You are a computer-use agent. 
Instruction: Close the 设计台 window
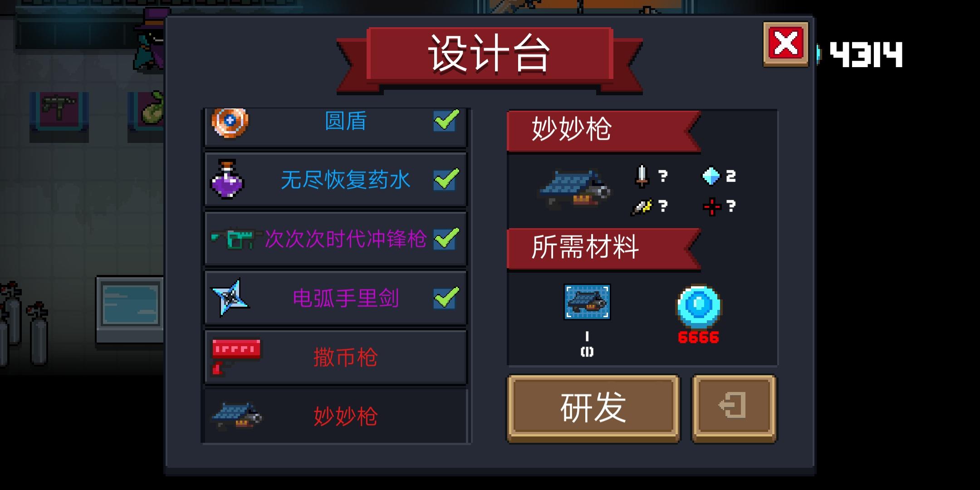(786, 44)
